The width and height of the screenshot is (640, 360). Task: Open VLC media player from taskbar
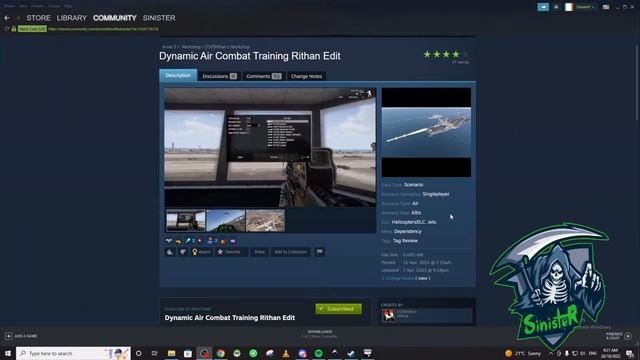pyautogui.click(x=286, y=353)
